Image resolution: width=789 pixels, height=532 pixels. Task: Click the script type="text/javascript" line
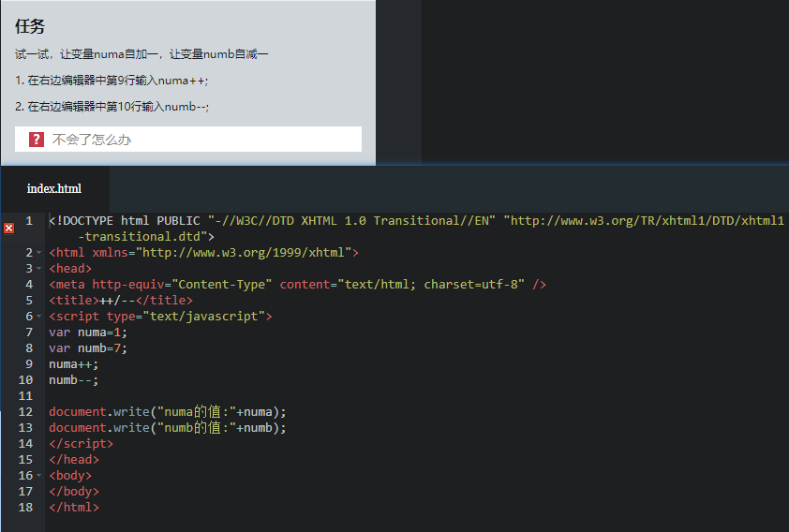click(160, 317)
